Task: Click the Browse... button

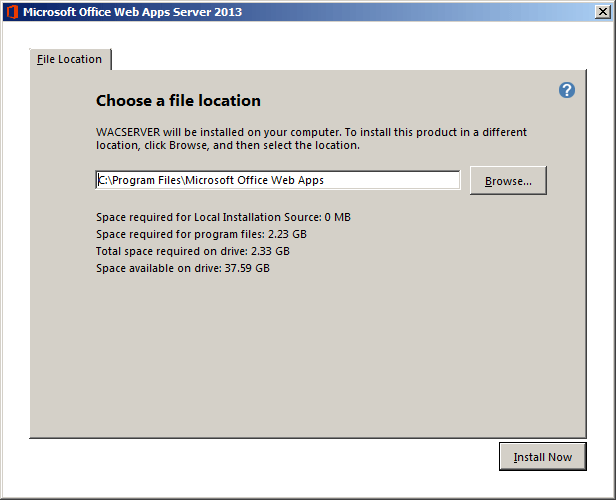Action: (x=508, y=181)
